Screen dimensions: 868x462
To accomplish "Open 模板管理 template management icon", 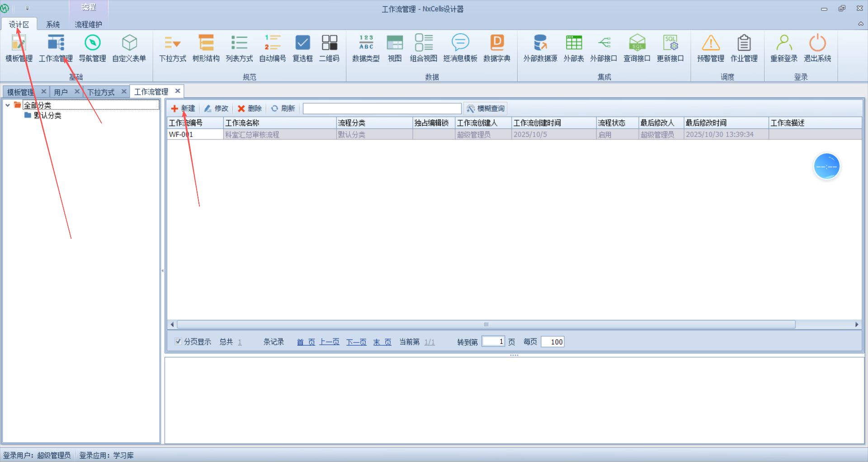I will [x=19, y=43].
